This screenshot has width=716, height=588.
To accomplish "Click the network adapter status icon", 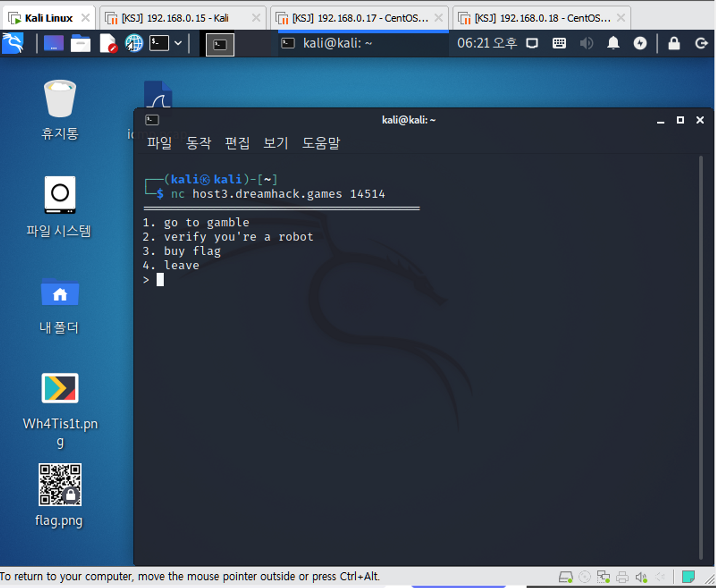I will coord(603,577).
